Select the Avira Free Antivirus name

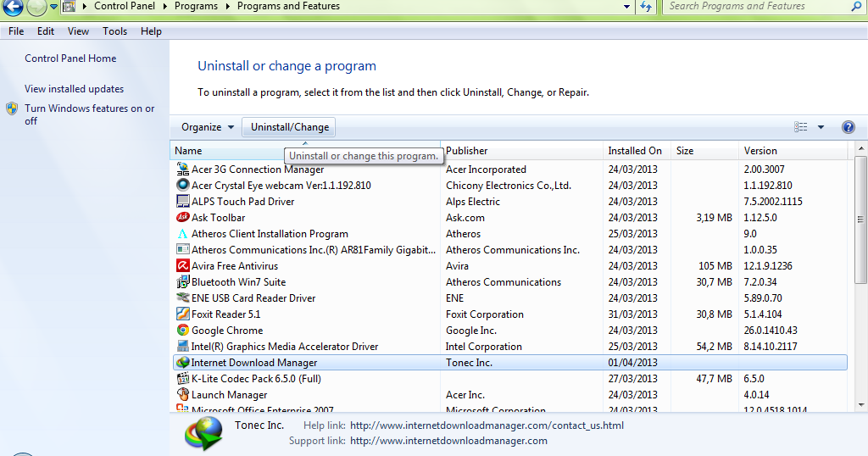pyautogui.click(x=235, y=266)
